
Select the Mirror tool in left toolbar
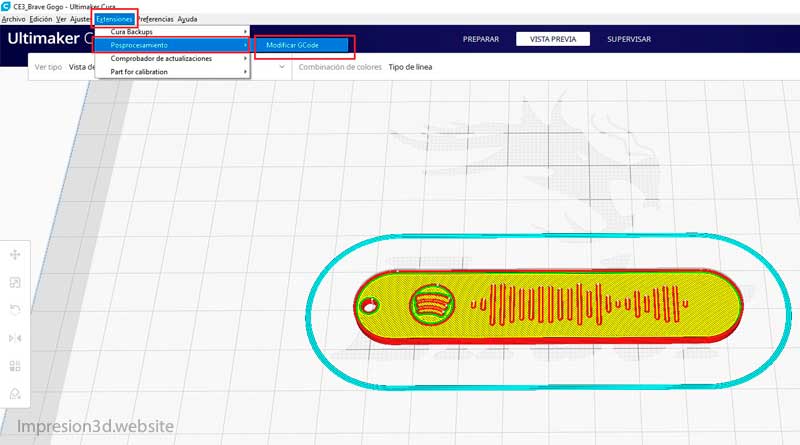(15, 338)
